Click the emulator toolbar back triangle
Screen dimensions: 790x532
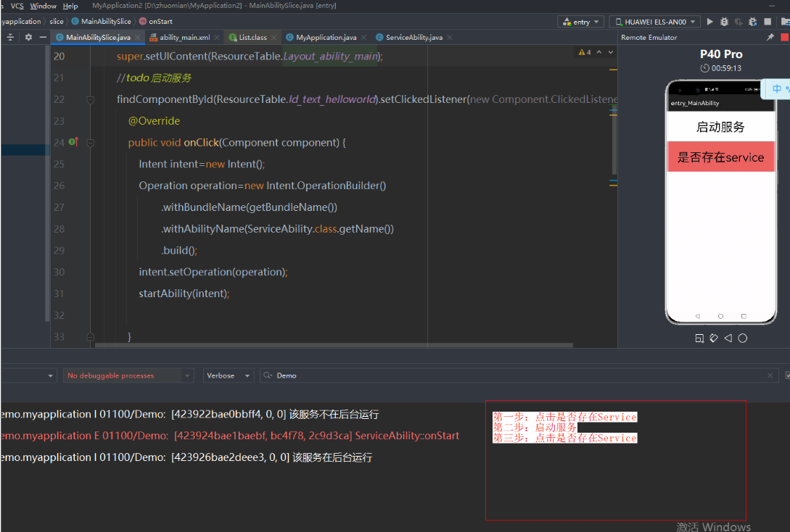point(728,338)
